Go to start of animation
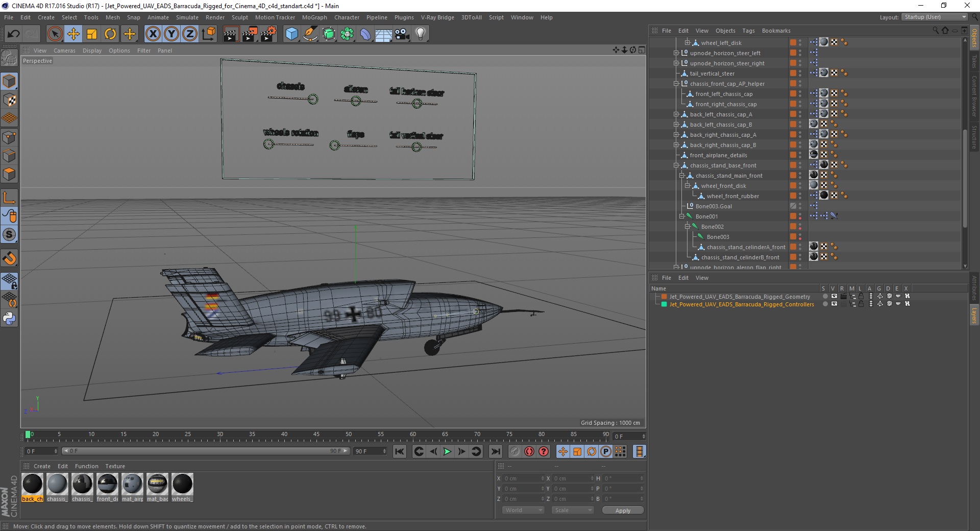Image resolution: width=980 pixels, height=531 pixels. point(400,451)
